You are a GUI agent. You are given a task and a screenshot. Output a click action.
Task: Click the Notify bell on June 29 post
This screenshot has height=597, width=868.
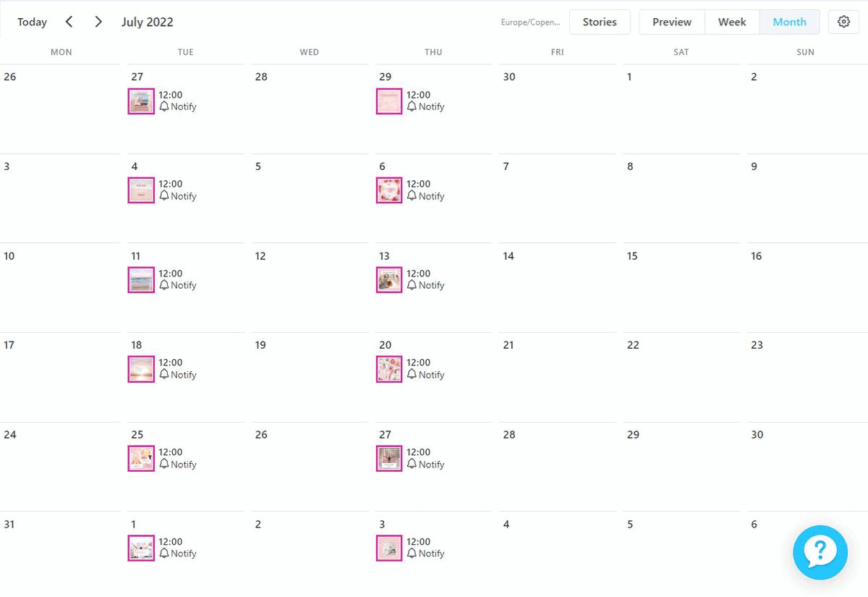[x=412, y=106]
